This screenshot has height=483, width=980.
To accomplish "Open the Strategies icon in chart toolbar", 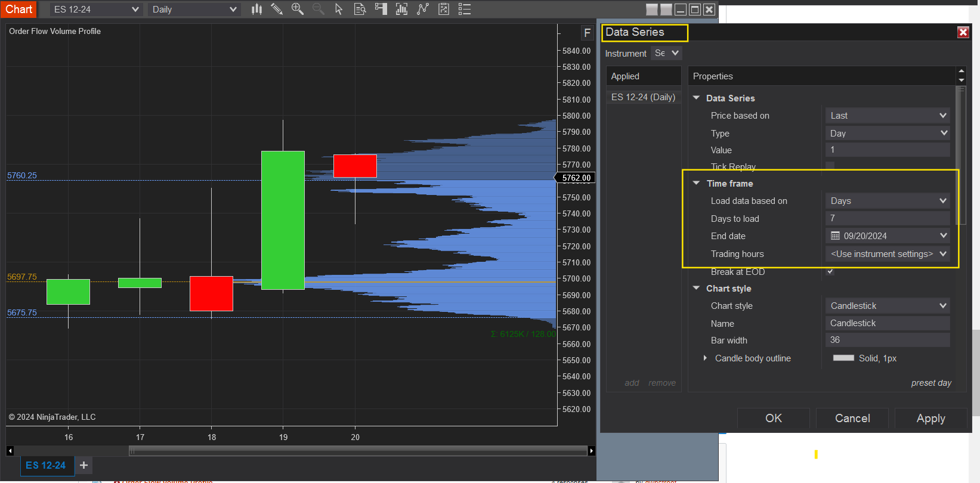I will click(x=444, y=9).
